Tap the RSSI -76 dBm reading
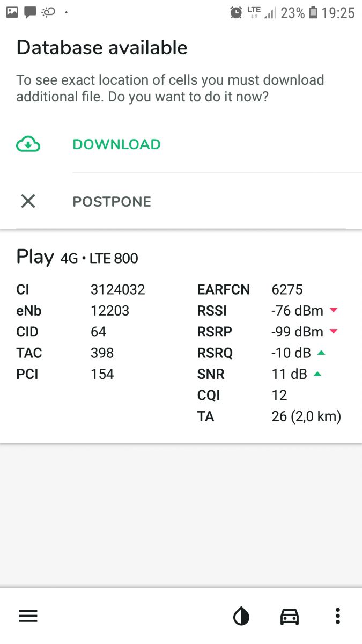This screenshot has height=644, width=362. pos(298,311)
